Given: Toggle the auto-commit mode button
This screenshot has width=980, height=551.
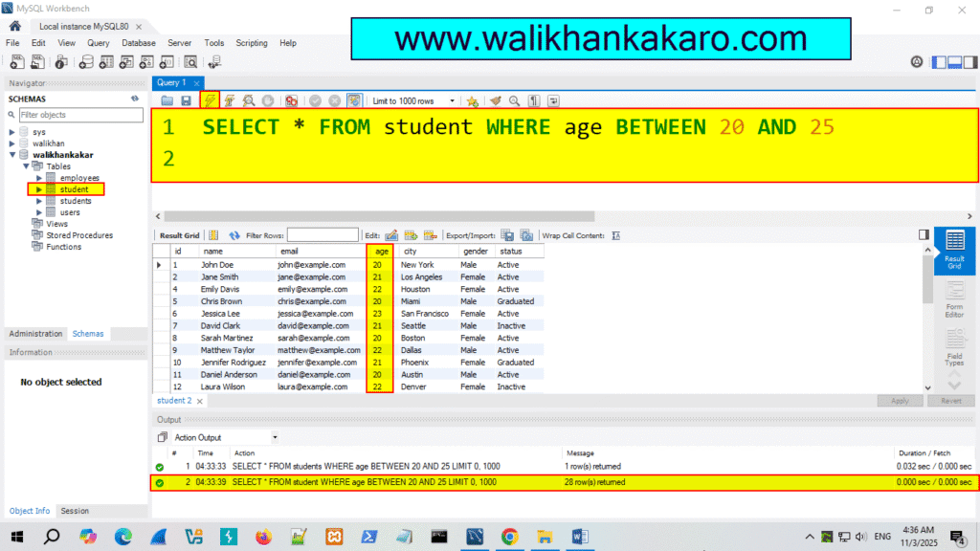Looking at the screenshot, I should coord(354,100).
